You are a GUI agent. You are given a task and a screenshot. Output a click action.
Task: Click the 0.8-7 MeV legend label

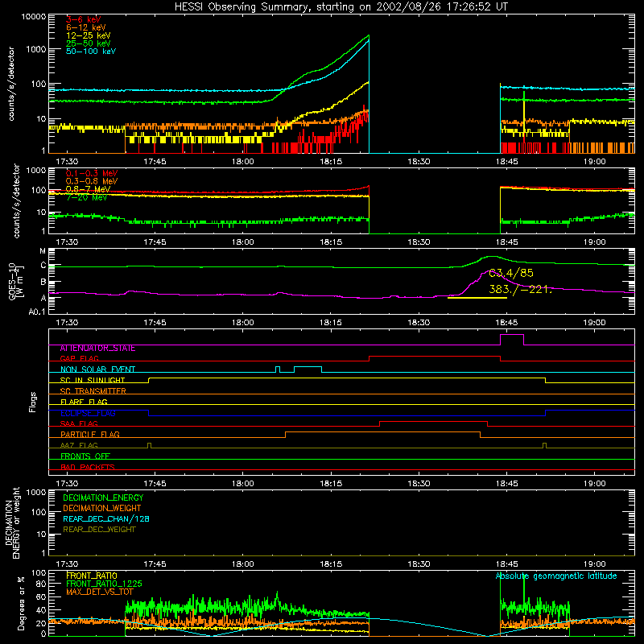click(89, 189)
